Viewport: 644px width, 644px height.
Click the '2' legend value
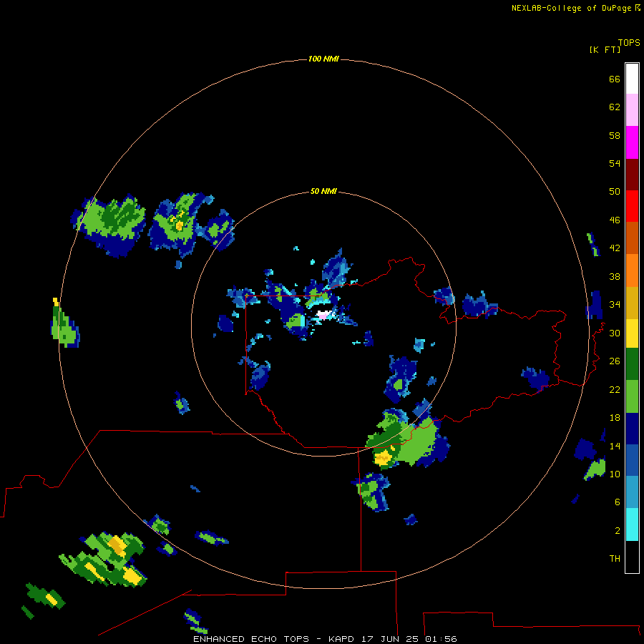click(x=618, y=531)
